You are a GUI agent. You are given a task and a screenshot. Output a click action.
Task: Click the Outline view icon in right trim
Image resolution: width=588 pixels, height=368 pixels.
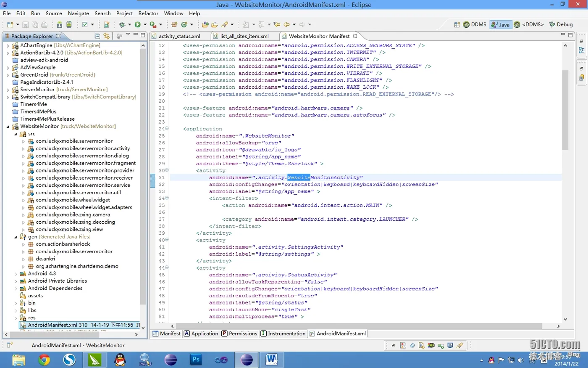(582, 50)
